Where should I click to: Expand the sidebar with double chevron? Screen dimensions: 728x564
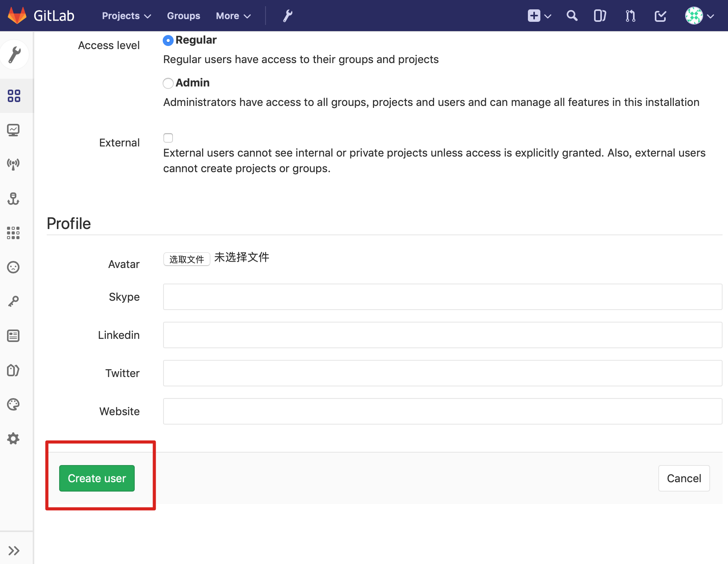point(14,550)
